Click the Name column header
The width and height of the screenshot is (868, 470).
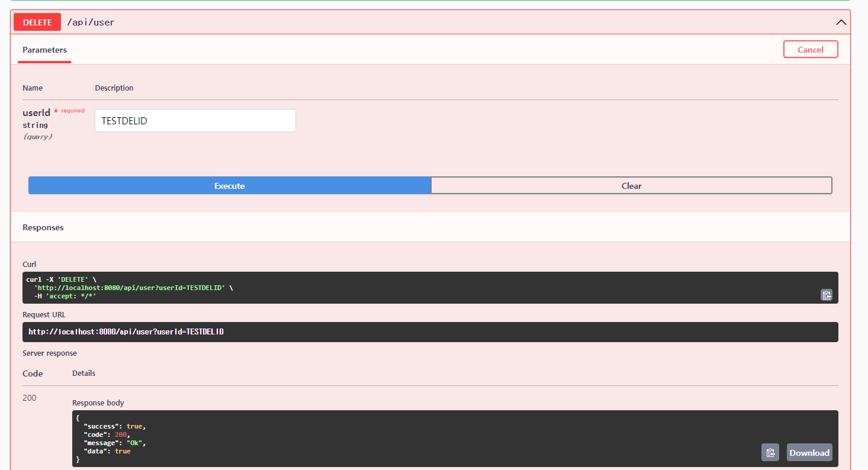coord(33,88)
